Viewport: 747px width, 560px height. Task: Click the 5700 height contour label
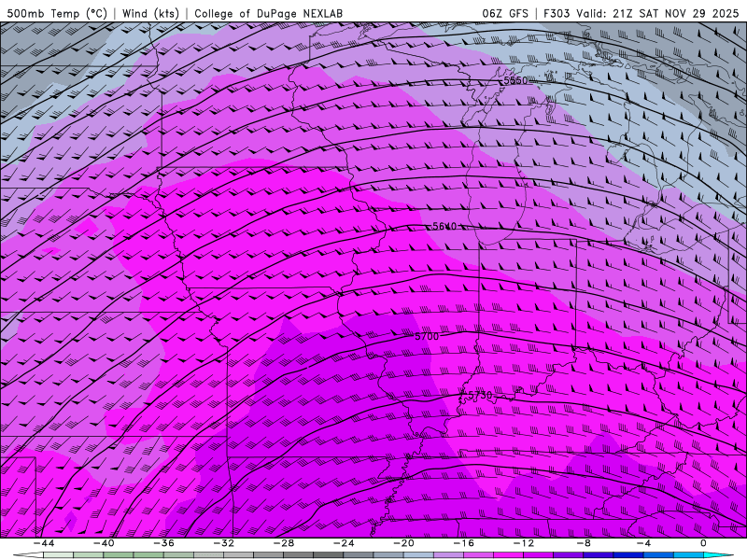(427, 337)
